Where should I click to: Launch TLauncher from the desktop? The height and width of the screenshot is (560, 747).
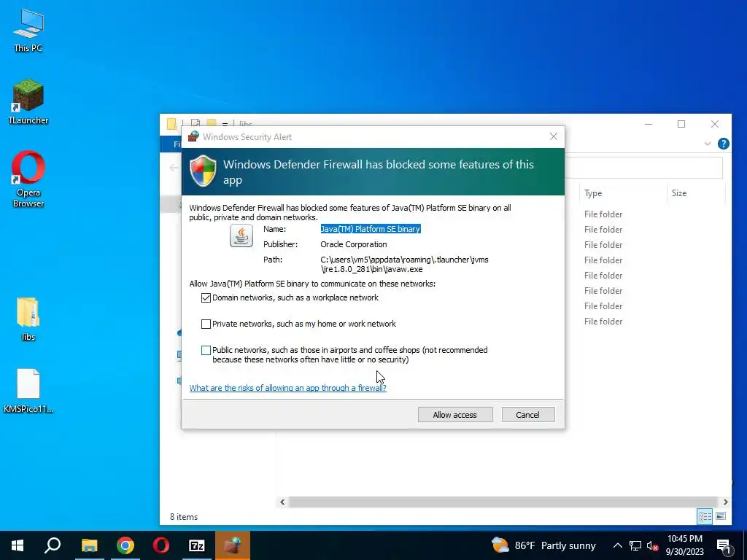[28, 102]
